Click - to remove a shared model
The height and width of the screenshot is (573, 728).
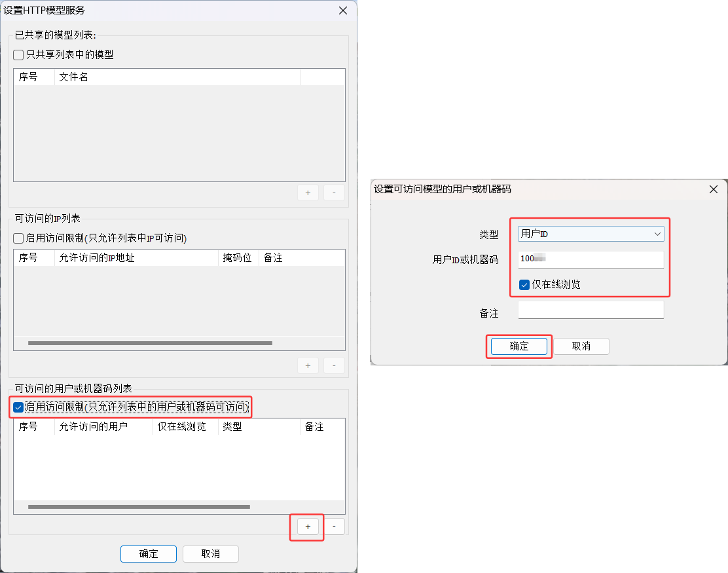coord(334,193)
